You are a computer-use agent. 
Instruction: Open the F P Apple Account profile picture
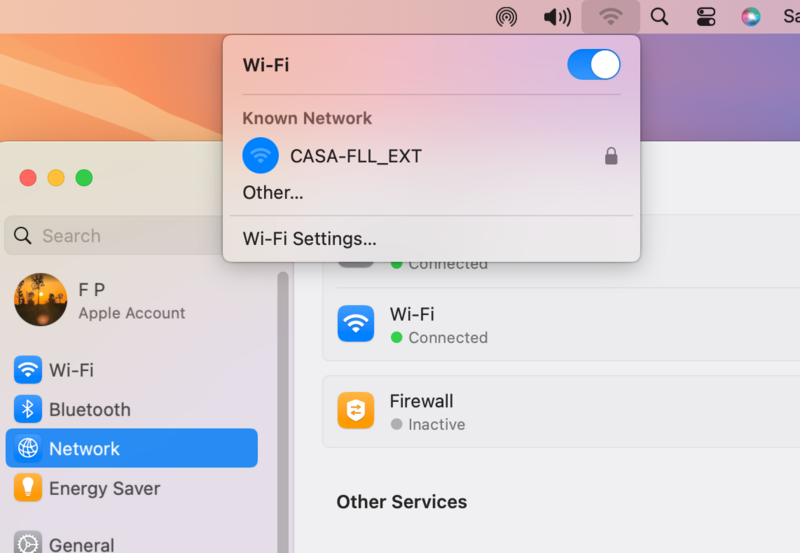[x=40, y=299]
